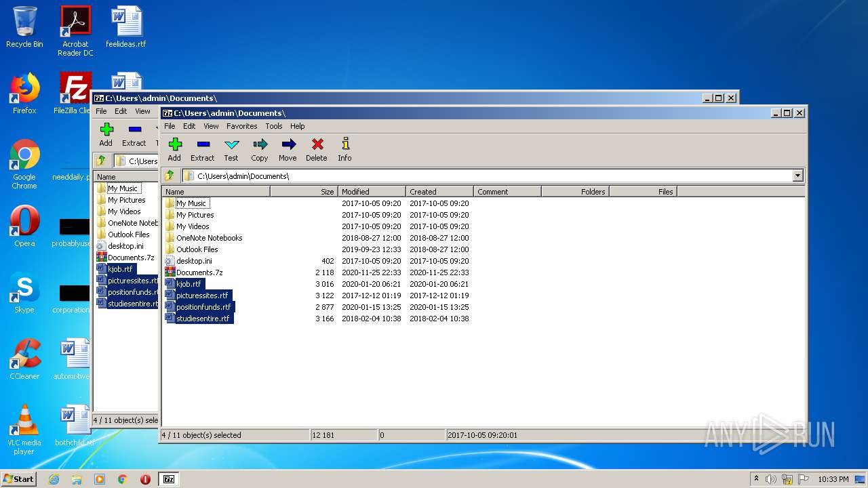Open Google Chrome desktop shortcut

point(24,164)
